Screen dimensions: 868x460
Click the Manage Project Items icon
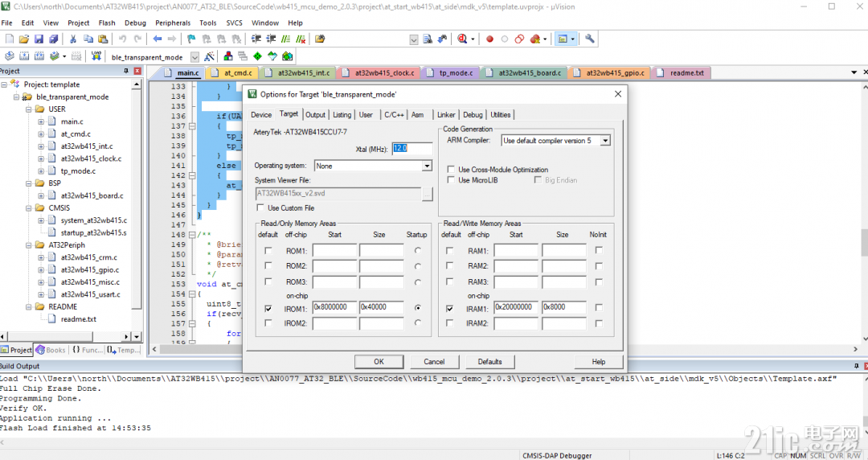pos(227,56)
